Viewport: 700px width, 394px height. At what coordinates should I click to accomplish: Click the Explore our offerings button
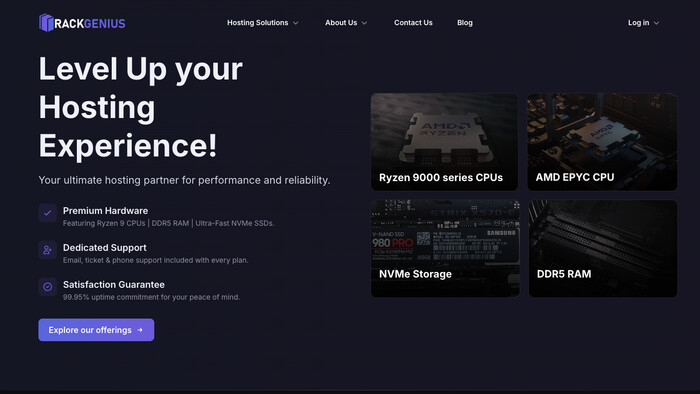96,330
